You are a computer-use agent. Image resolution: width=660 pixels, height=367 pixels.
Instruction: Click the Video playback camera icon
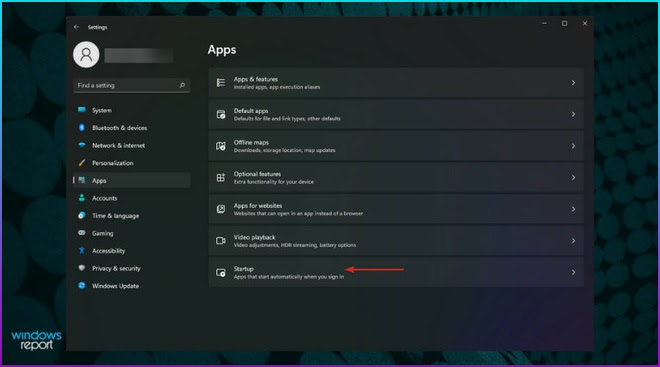point(221,240)
